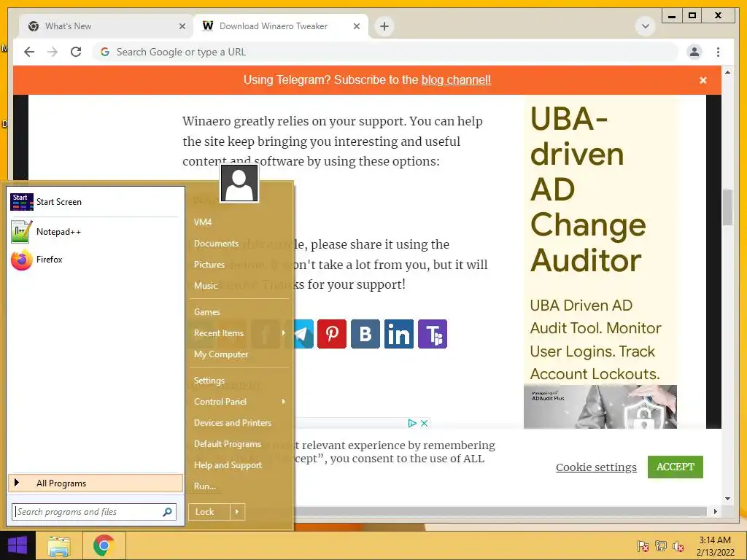Click network tray icon
This screenshot has height=560, width=747.
click(661, 546)
